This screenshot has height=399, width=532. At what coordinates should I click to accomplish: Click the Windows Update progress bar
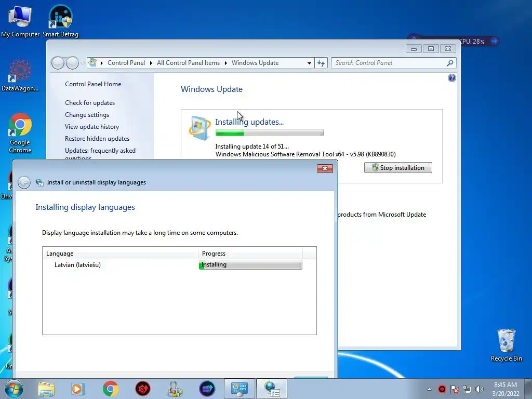[270, 132]
